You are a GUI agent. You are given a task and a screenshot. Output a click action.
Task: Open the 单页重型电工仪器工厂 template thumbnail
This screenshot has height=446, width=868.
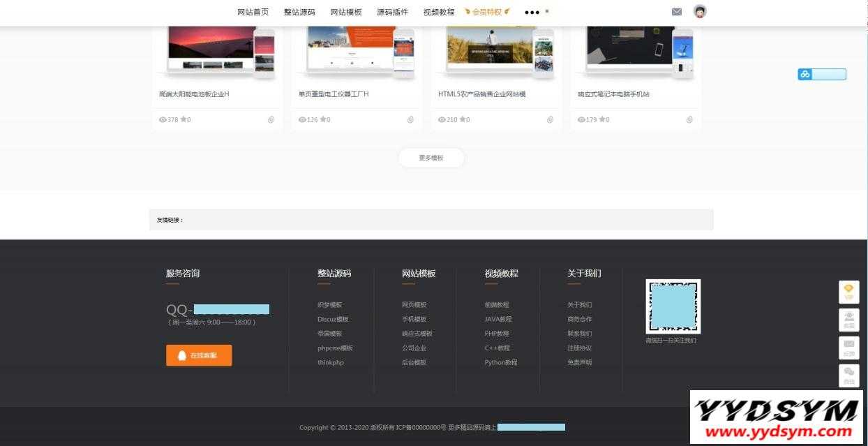coord(356,52)
